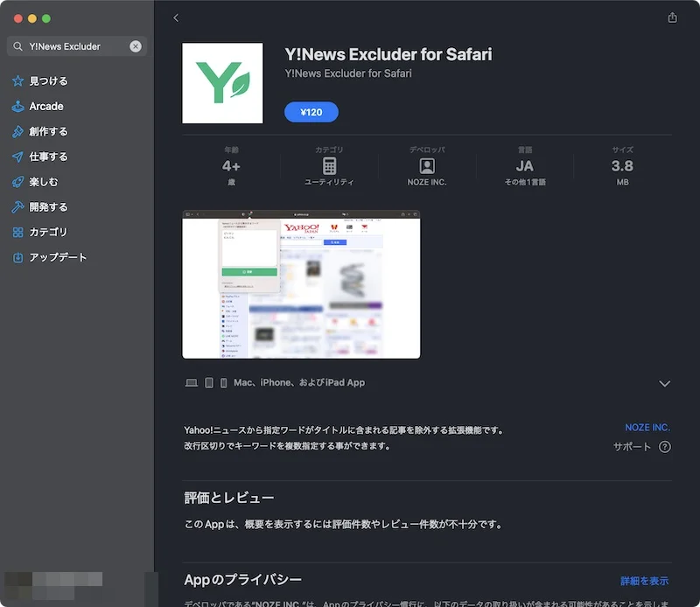Open 開発する hammer section

(x=48, y=207)
